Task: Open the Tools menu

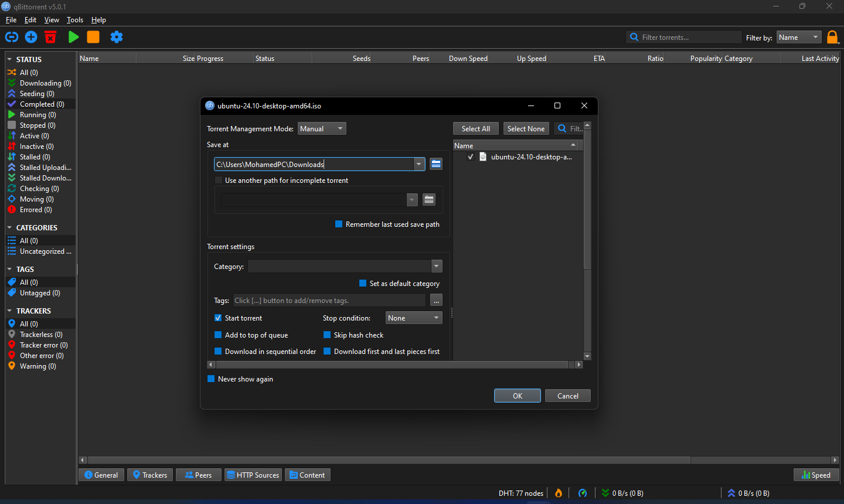Action: pyautogui.click(x=75, y=20)
